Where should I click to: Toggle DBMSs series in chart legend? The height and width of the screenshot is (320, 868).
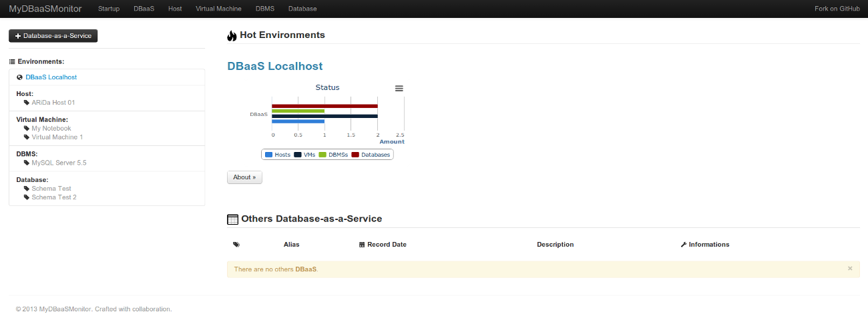pos(333,155)
